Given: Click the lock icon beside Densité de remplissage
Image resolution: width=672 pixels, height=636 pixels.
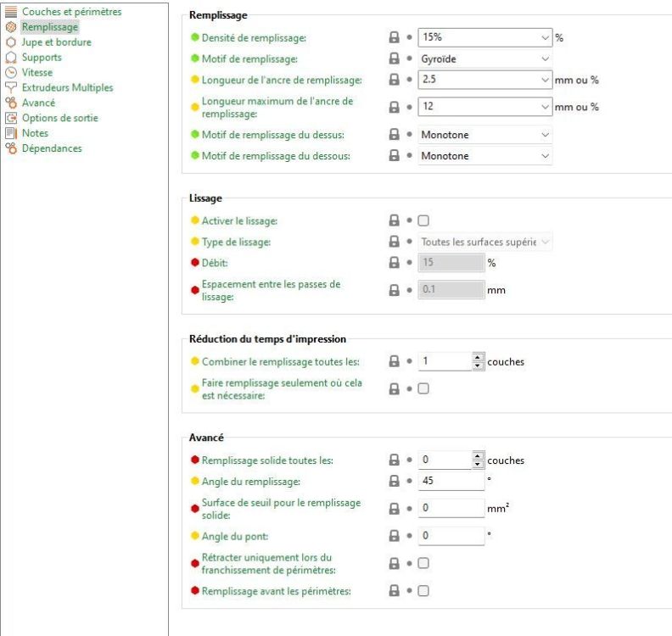Looking at the screenshot, I should [394, 38].
